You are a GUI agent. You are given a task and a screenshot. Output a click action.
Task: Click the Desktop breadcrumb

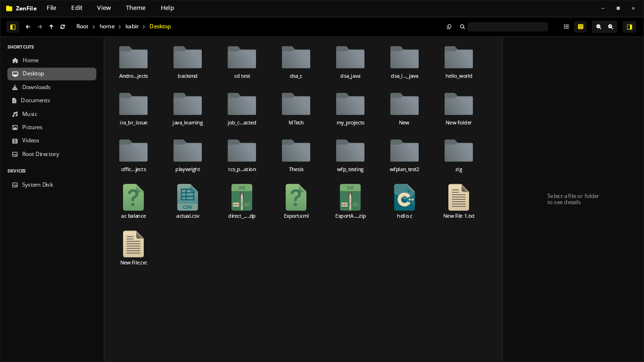[160, 27]
